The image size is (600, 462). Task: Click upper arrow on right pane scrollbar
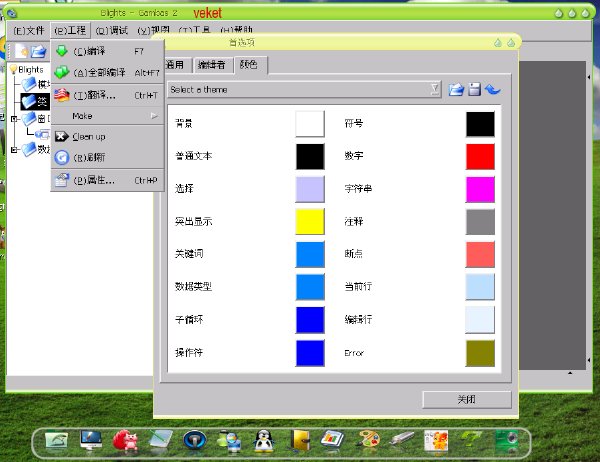(589, 77)
